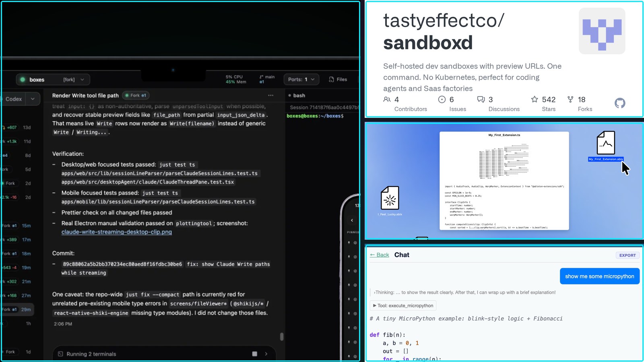Switch to the bash terminal tab
Image resolution: width=644 pixels, height=362 pixels.
pyautogui.click(x=297, y=95)
